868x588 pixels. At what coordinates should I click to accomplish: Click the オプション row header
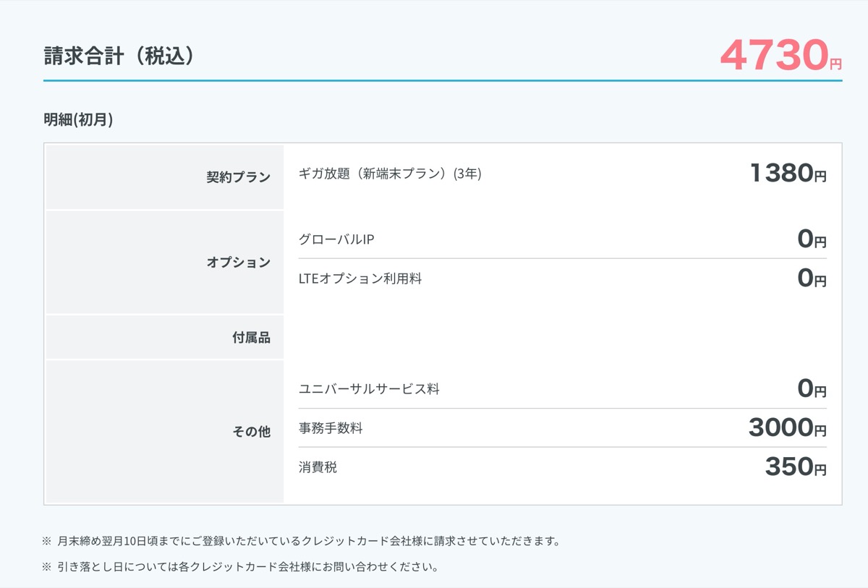(165, 263)
